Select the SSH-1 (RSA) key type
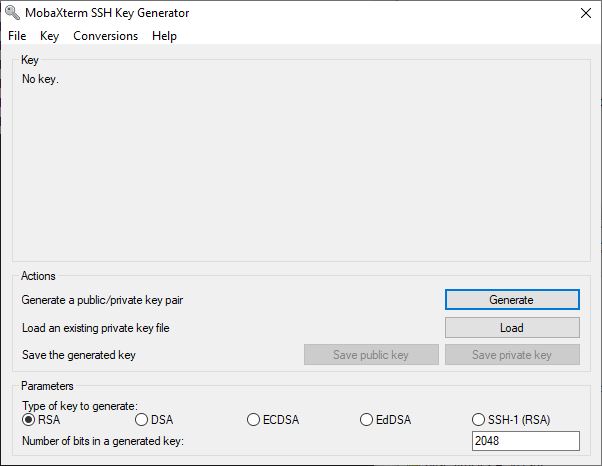The image size is (602, 466). (478, 420)
